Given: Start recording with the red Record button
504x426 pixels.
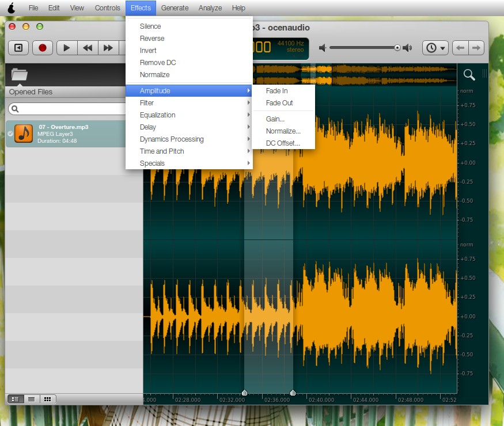Looking at the screenshot, I should click(x=43, y=48).
